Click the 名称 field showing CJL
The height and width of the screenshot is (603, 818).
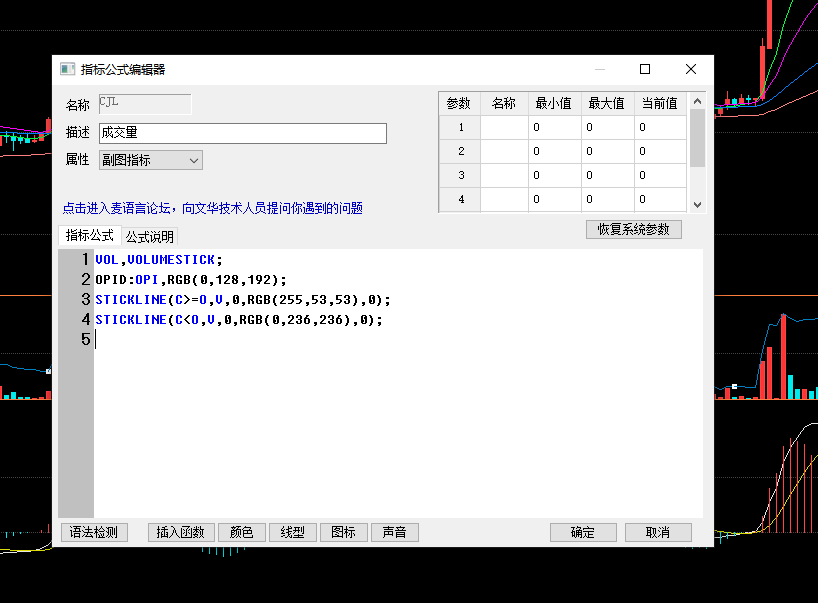(x=143, y=104)
